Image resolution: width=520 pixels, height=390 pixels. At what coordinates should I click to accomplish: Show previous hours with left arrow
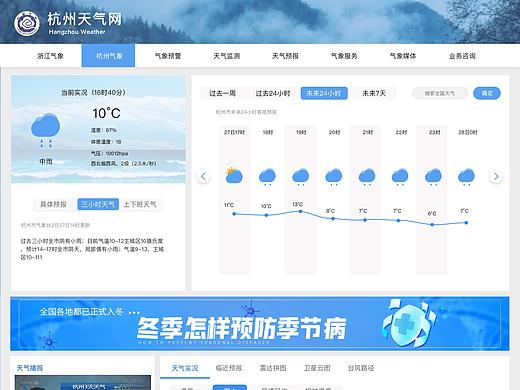(203, 176)
